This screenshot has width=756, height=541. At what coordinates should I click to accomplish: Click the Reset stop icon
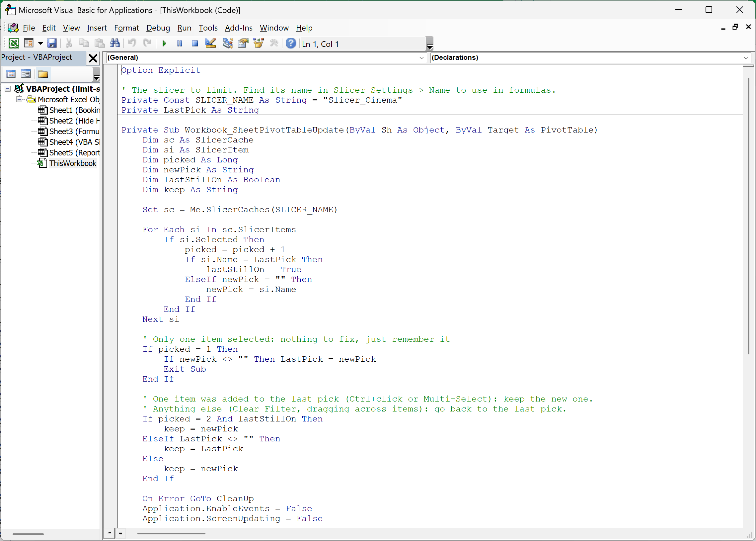[x=195, y=43]
